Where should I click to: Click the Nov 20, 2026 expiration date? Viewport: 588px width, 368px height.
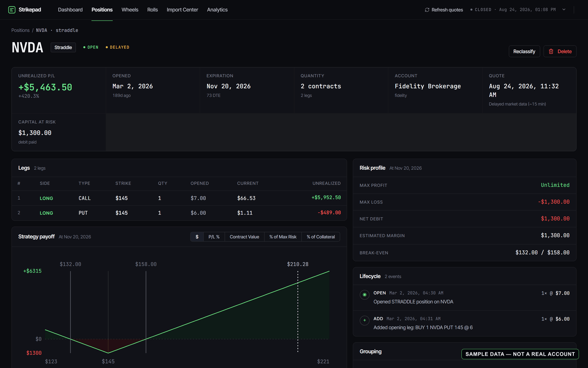[x=229, y=86]
